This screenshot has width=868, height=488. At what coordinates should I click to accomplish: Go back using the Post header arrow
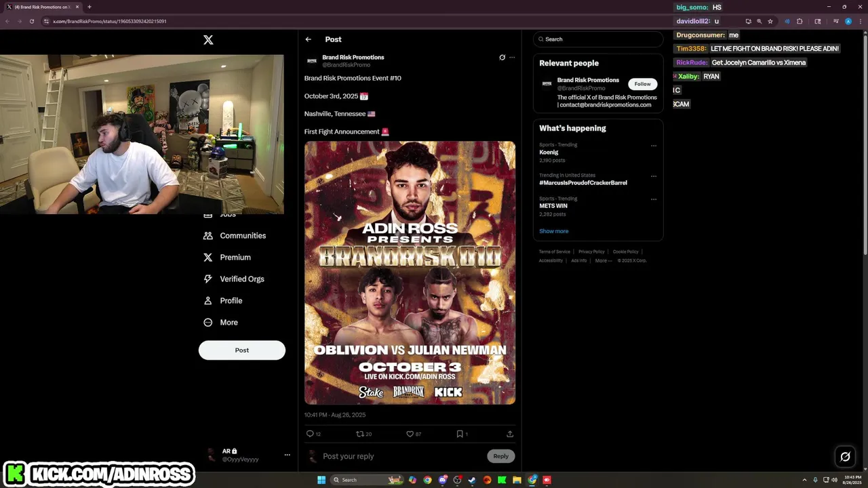308,39
